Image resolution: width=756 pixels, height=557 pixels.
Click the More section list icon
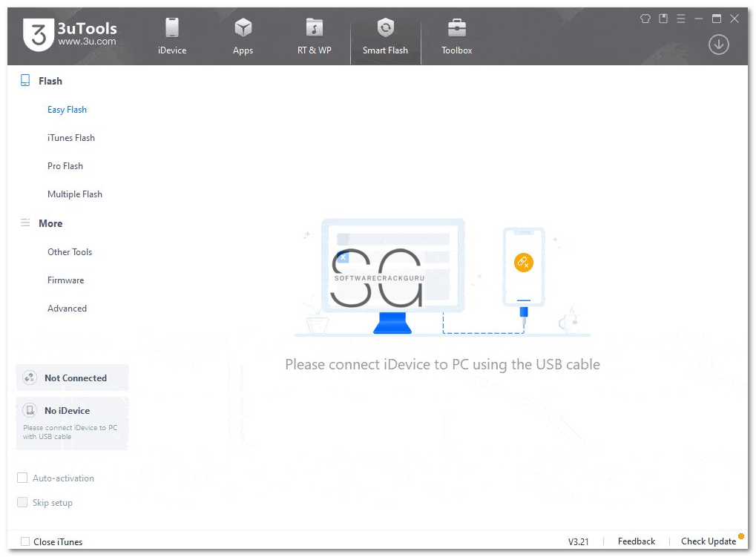coord(25,223)
